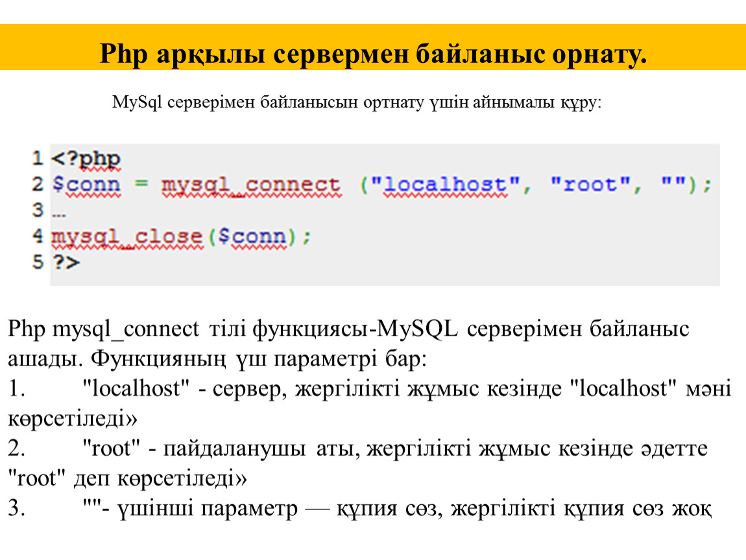
Task: Click the "$conn" variable on code line 2
Action: pyautogui.click(x=86, y=185)
